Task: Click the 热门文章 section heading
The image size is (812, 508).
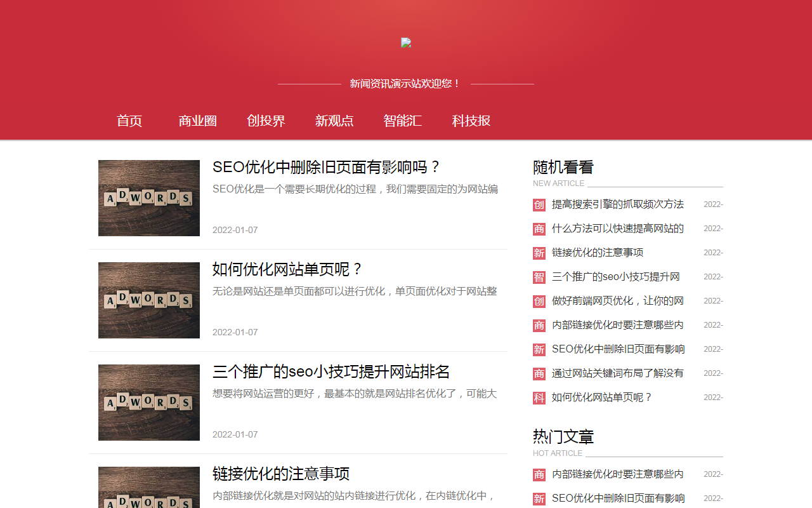Action: coord(563,437)
